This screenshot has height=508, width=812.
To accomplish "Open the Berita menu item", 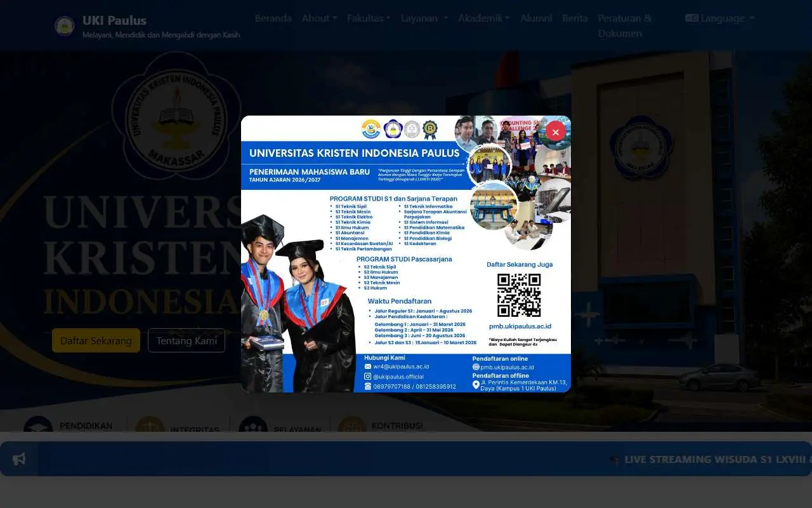I will click(x=575, y=18).
